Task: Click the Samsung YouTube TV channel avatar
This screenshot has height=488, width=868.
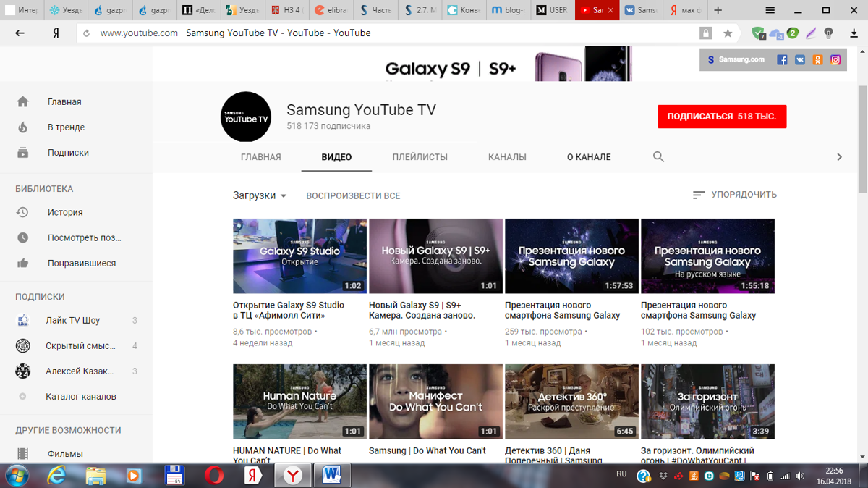Action: (245, 117)
